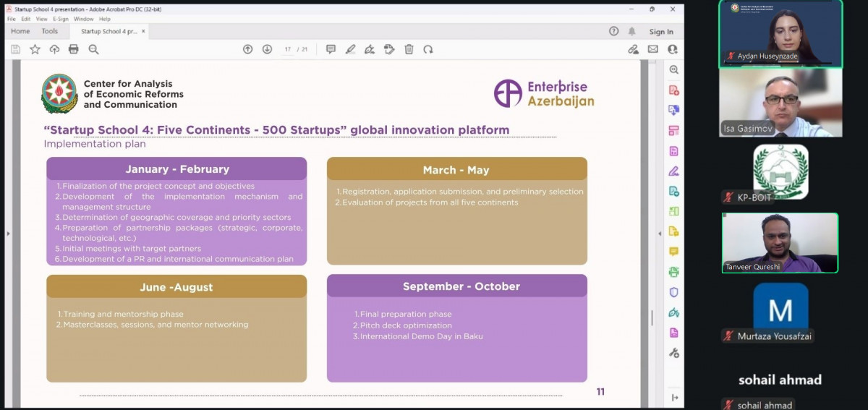Share the file with others via the person icon
This screenshot has width=868, height=410.
(x=673, y=49)
